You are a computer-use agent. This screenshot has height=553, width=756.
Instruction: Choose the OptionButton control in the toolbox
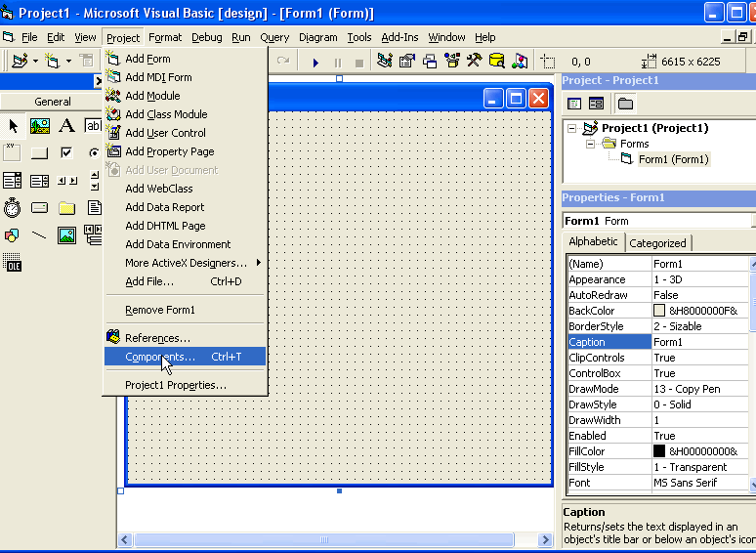pyautogui.click(x=94, y=153)
